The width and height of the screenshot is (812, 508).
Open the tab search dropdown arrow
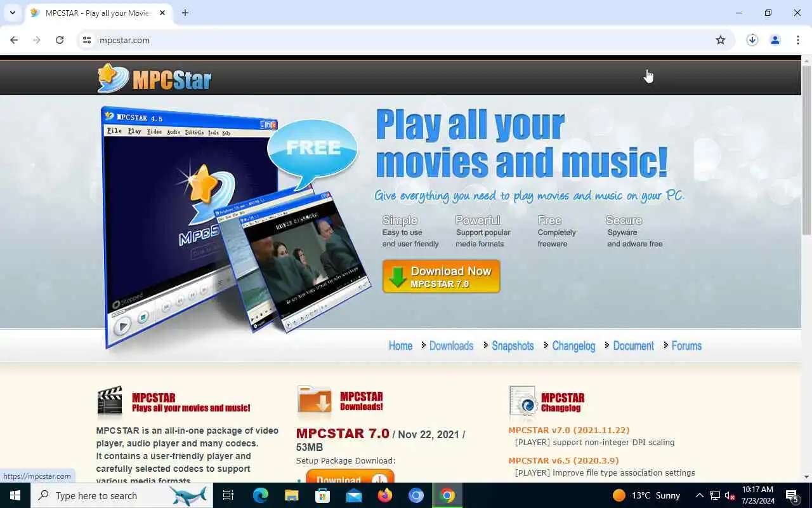pos(12,13)
